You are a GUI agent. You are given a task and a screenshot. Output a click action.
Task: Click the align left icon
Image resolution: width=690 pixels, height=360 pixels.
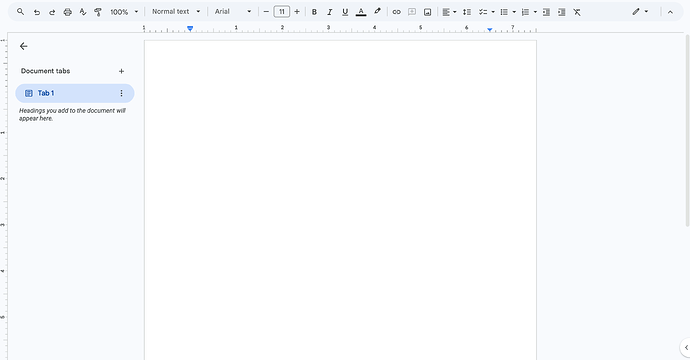[x=446, y=12]
